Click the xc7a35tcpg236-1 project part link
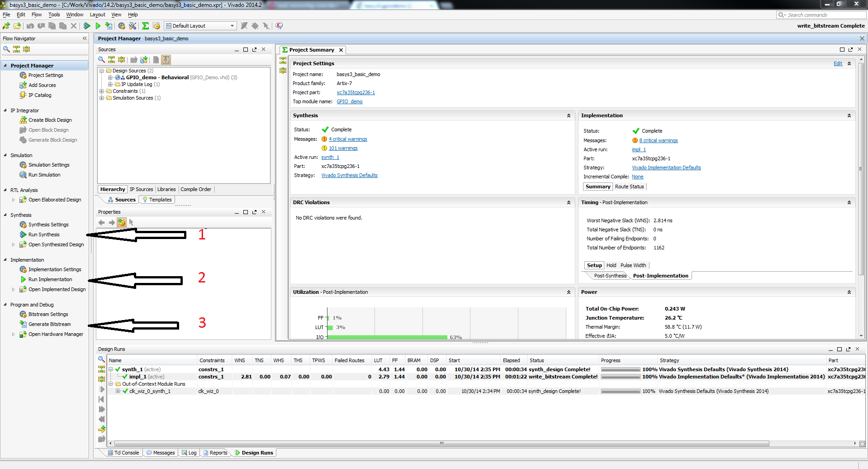 (356, 92)
